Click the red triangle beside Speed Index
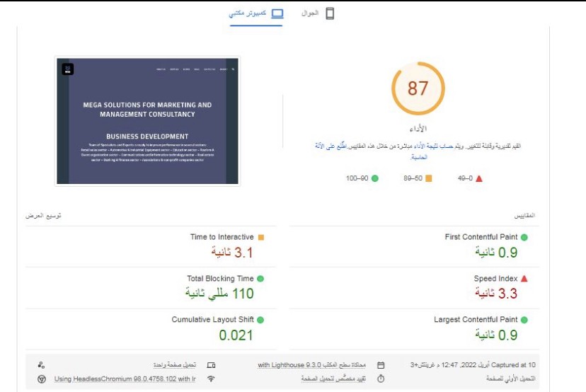The width and height of the screenshot is (586, 392). click(524, 278)
